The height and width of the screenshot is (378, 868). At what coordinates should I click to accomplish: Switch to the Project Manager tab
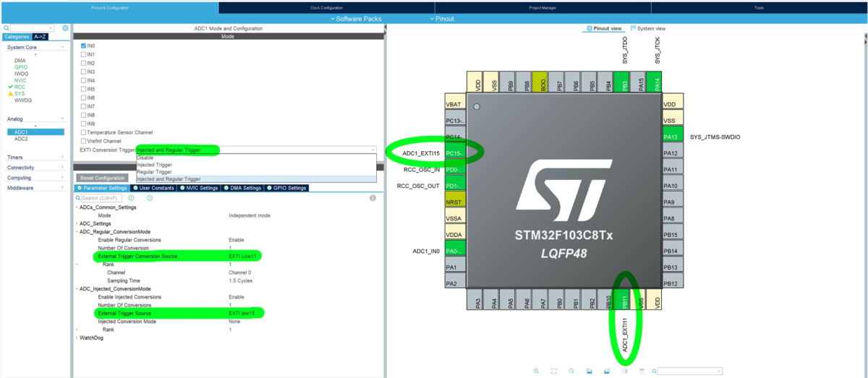coord(542,7)
